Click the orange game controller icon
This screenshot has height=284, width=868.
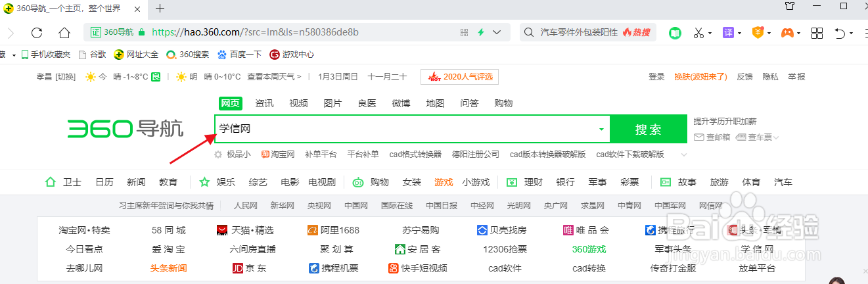(x=787, y=32)
